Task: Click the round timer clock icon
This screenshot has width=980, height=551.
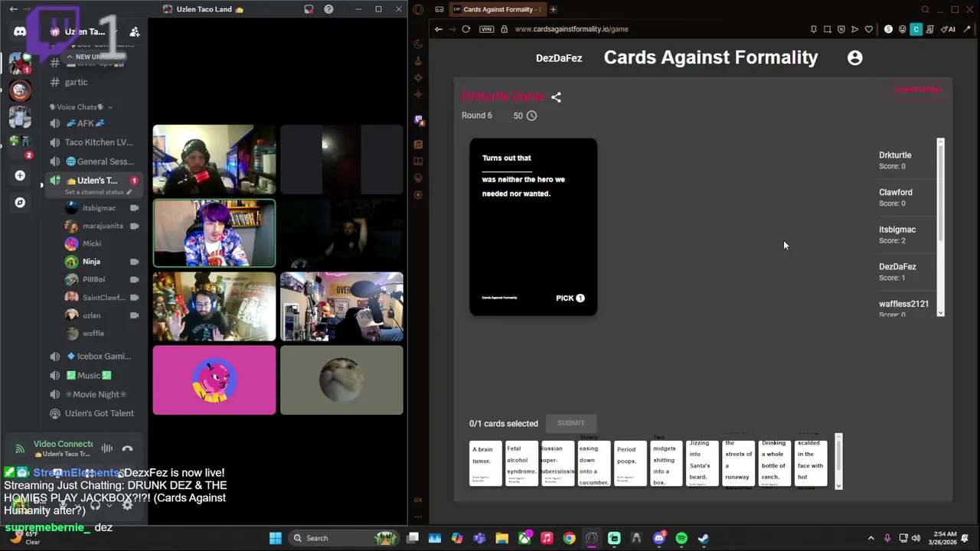Action: pyautogui.click(x=531, y=116)
